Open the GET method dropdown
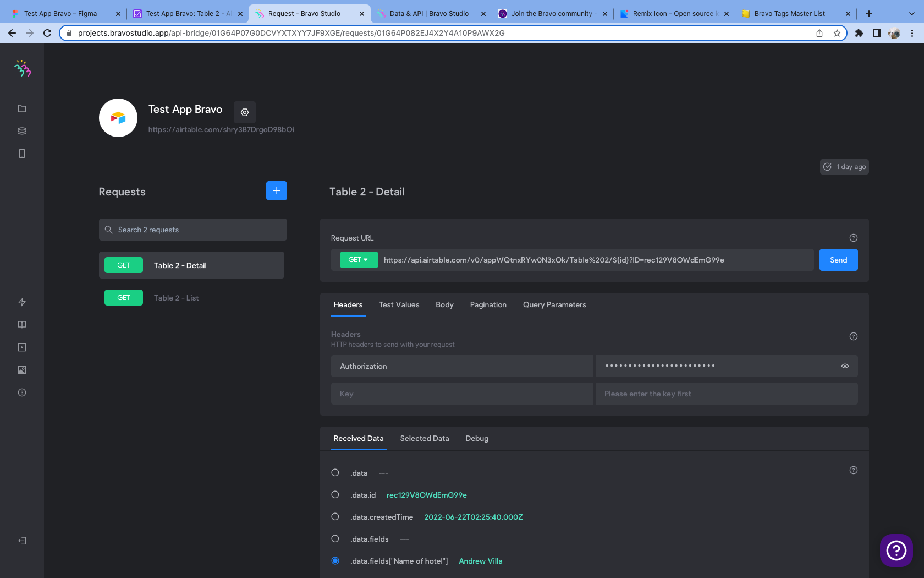Image resolution: width=924 pixels, height=578 pixels. point(359,260)
